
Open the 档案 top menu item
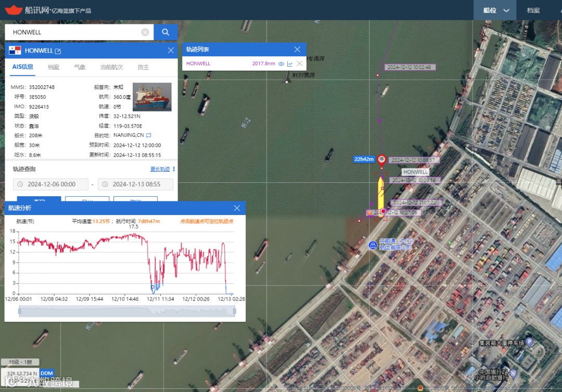[x=533, y=10]
